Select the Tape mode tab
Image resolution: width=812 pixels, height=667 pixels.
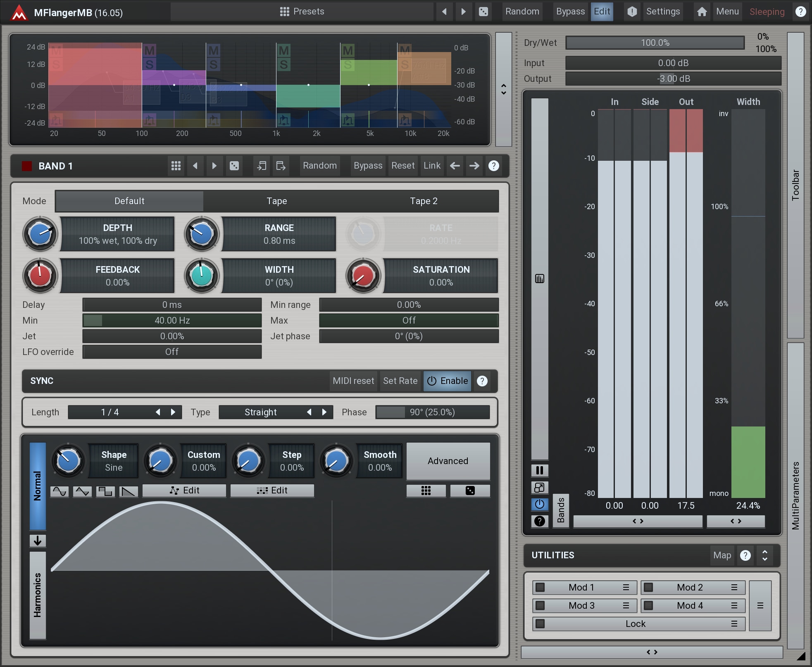point(276,201)
